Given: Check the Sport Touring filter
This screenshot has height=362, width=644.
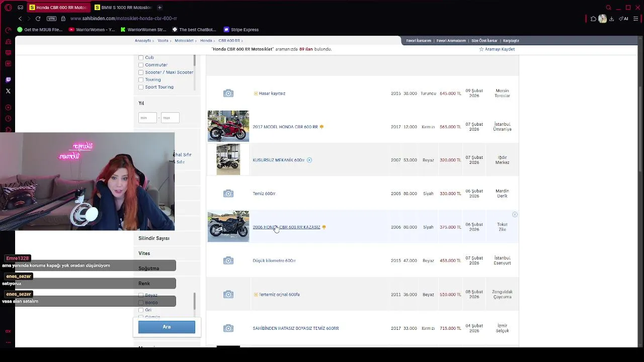Looking at the screenshot, I should (x=141, y=87).
